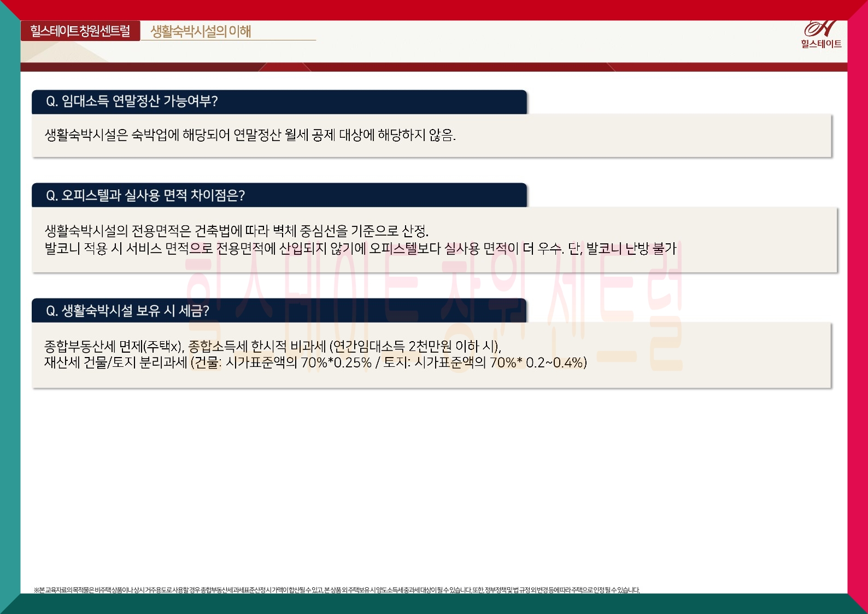Image resolution: width=868 pixels, height=614 pixels.
Task: Click the line starting '발코니 적용 시 서비스 면적으로'
Action: coord(361,249)
